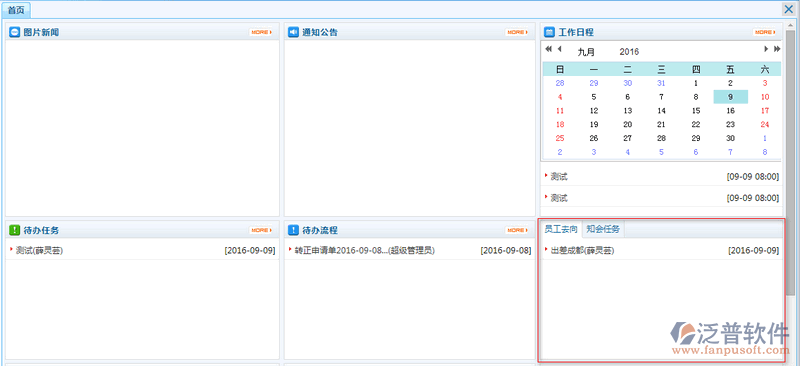The image size is (800, 366).
Task: Select red date 10 in calendar
Action: 765,96
